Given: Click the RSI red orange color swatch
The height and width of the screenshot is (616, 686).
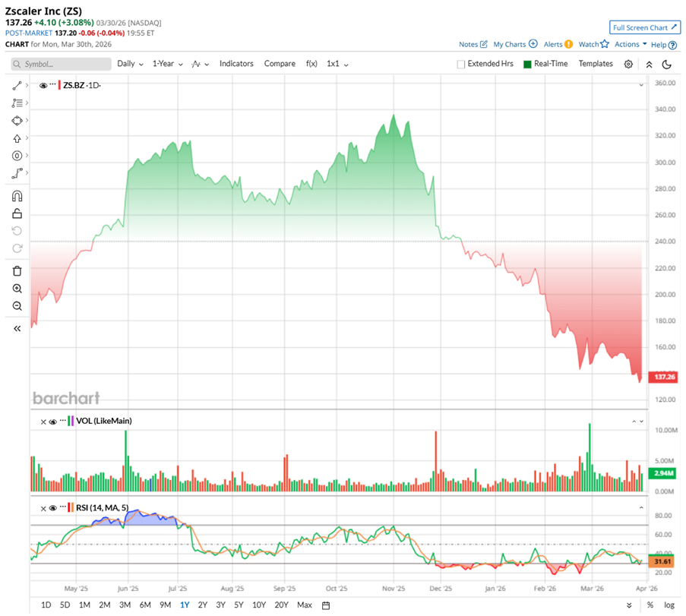Looking at the screenshot, I should coord(71,507).
